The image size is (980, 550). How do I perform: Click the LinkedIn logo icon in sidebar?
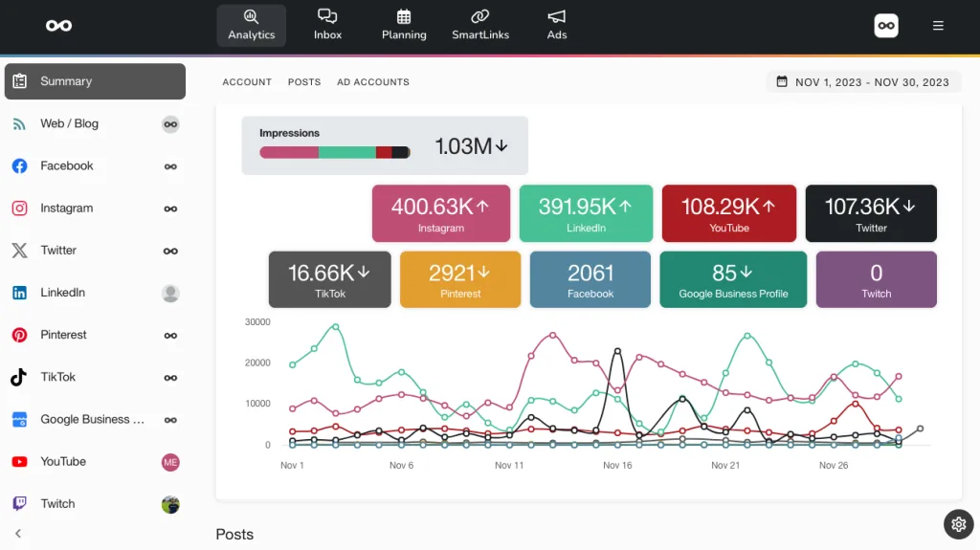[19, 293]
